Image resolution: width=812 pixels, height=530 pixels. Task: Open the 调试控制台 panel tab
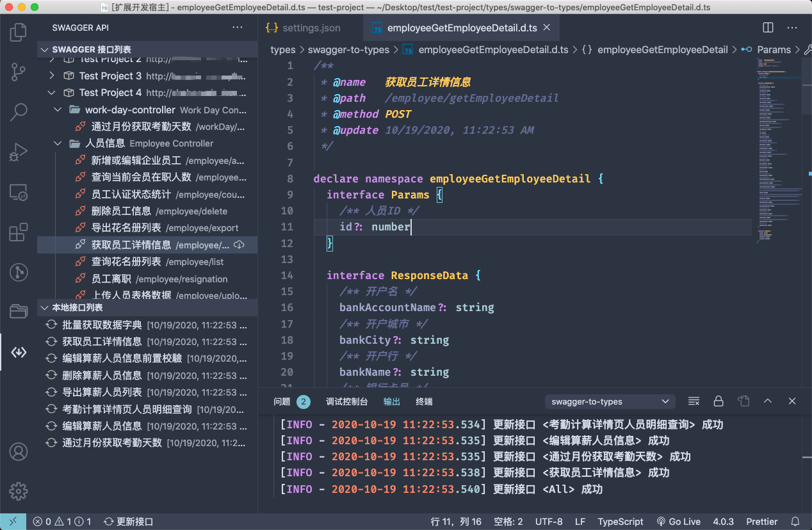point(346,402)
